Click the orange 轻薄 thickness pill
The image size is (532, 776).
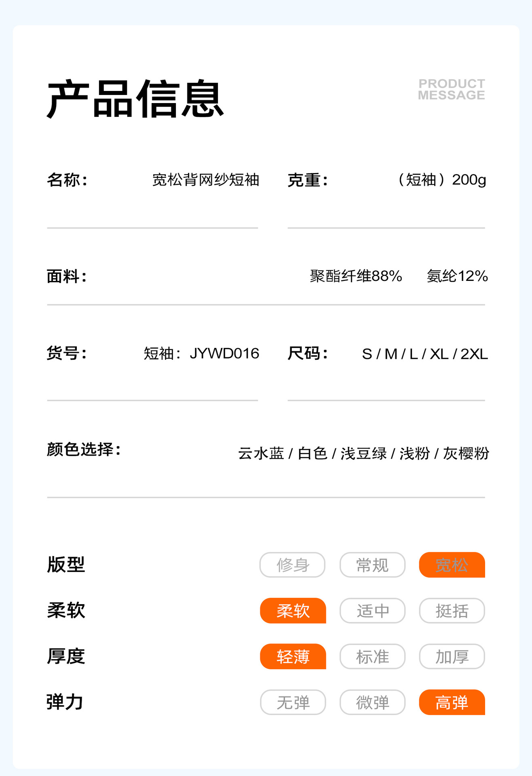pos(293,656)
